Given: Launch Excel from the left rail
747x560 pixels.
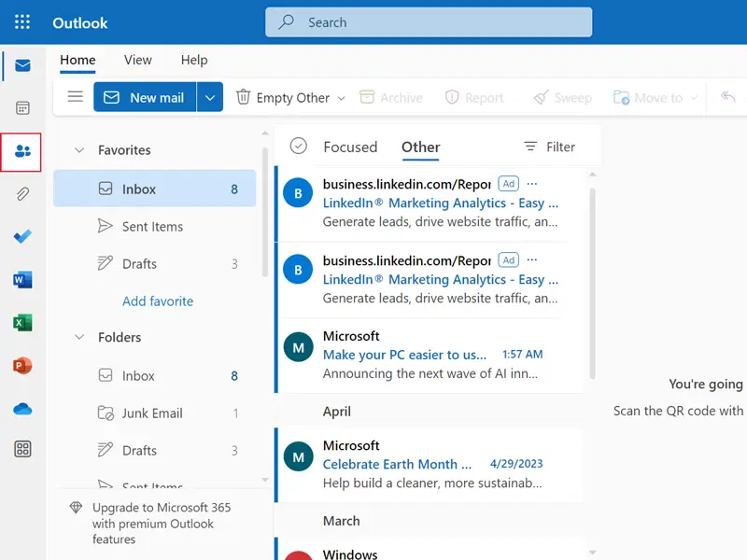Looking at the screenshot, I should (x=22, y=322).
